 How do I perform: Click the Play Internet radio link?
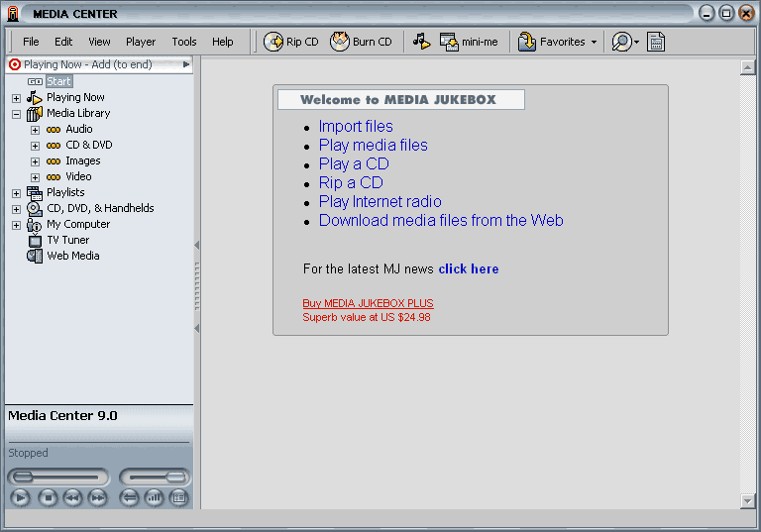(x=380, y=201)
